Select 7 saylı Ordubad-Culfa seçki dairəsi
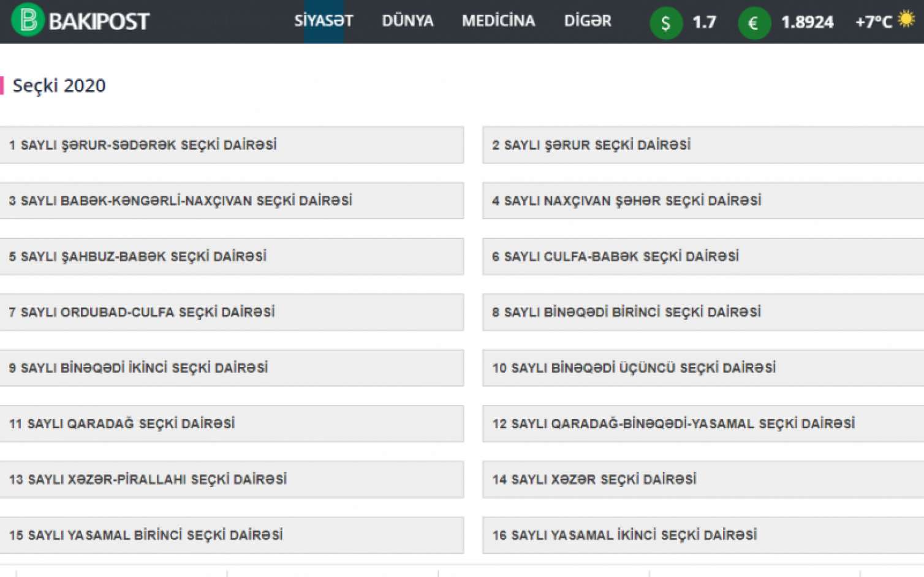 (x=232, y=312)
